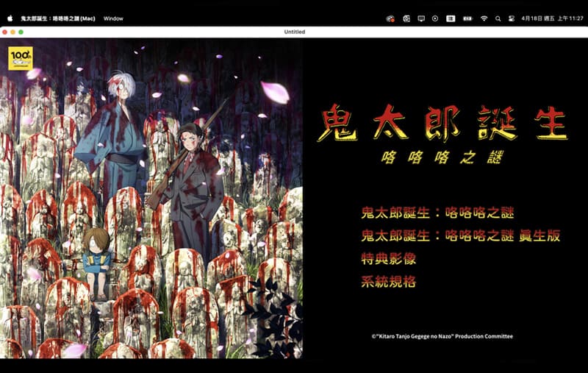Open the 鬼太郎誕生 app menu in menu bar
The image size is (588, 373).
click(58, 18)
